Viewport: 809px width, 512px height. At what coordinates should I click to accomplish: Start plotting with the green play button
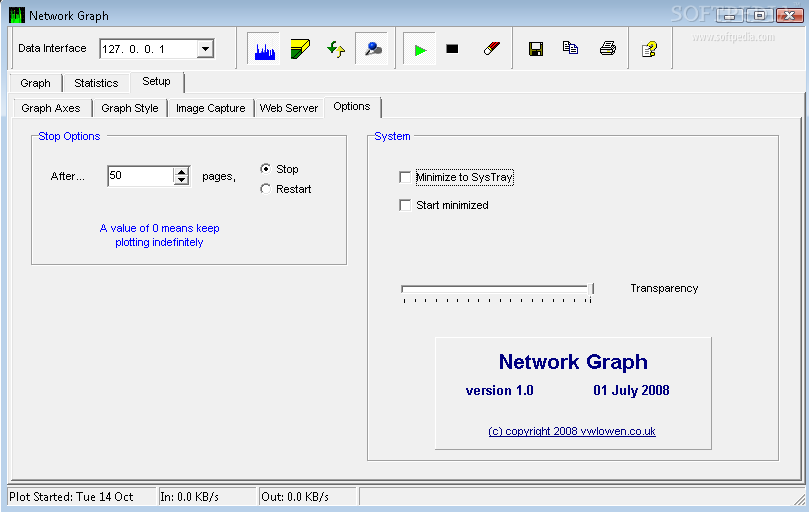(420, 50)
